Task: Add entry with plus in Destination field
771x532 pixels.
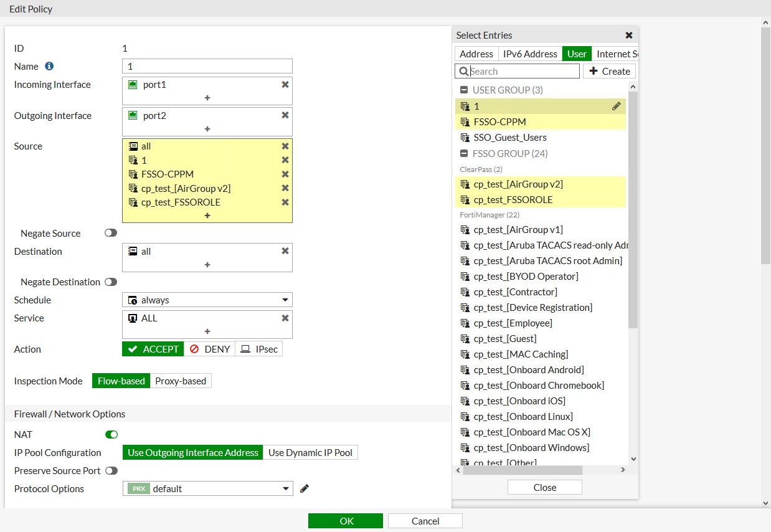Action: click(207, 265)
